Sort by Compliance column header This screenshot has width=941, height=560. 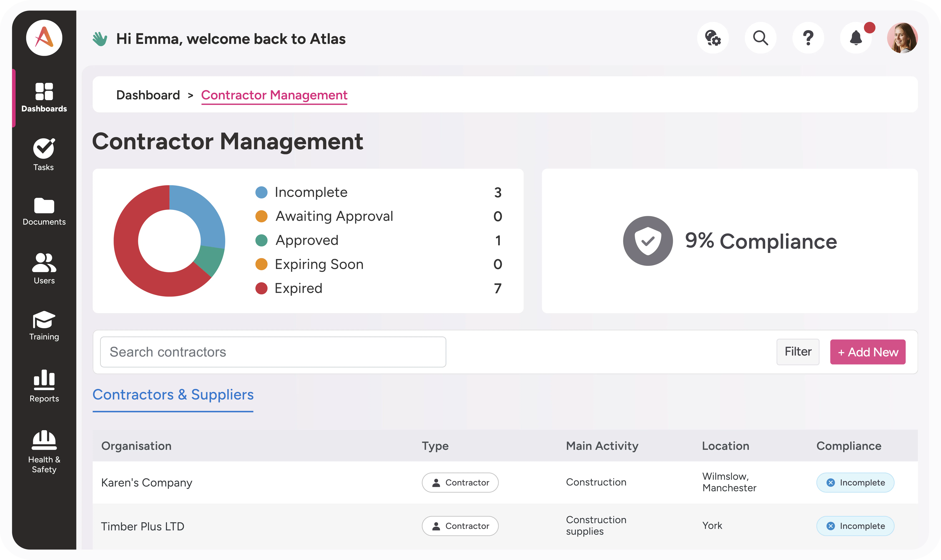(x=849, y=446)
